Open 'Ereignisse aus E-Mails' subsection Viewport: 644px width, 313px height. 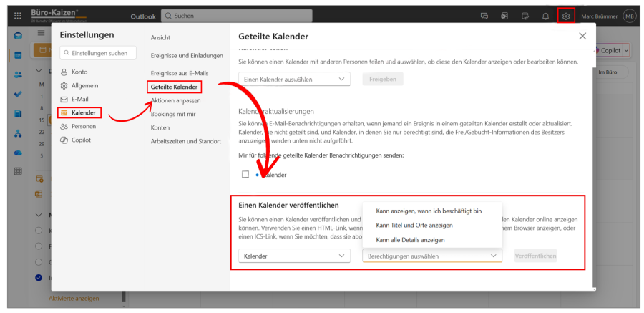click(x=180, y=73)
